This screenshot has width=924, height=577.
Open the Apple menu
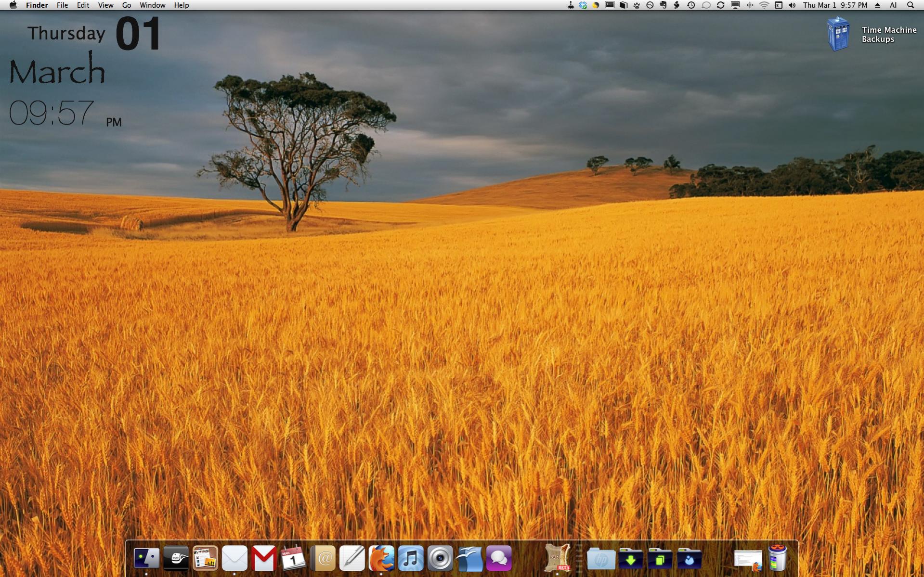pos(13,5)
